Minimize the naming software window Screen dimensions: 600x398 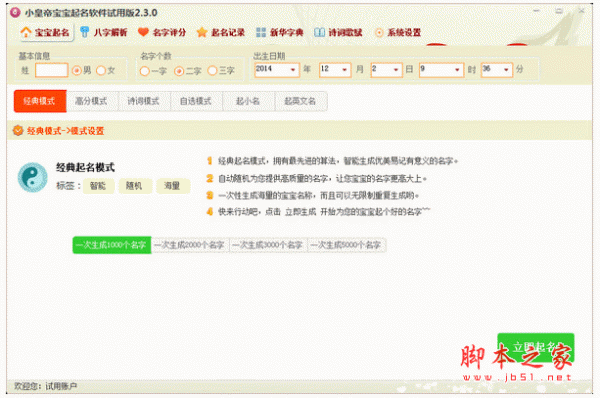click(536, 11)
